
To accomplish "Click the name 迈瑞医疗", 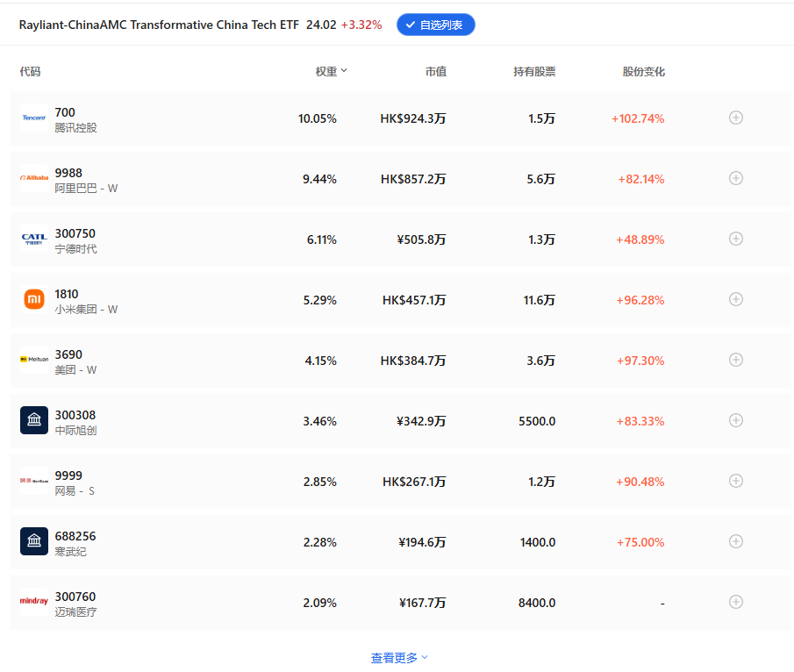I will pyautogui.click(x=76, y=611).
